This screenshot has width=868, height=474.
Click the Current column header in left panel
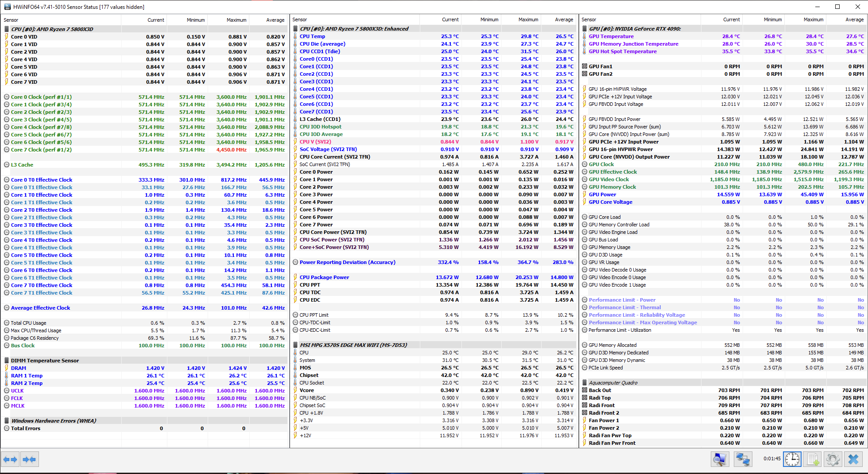click(x=143, y=20)
